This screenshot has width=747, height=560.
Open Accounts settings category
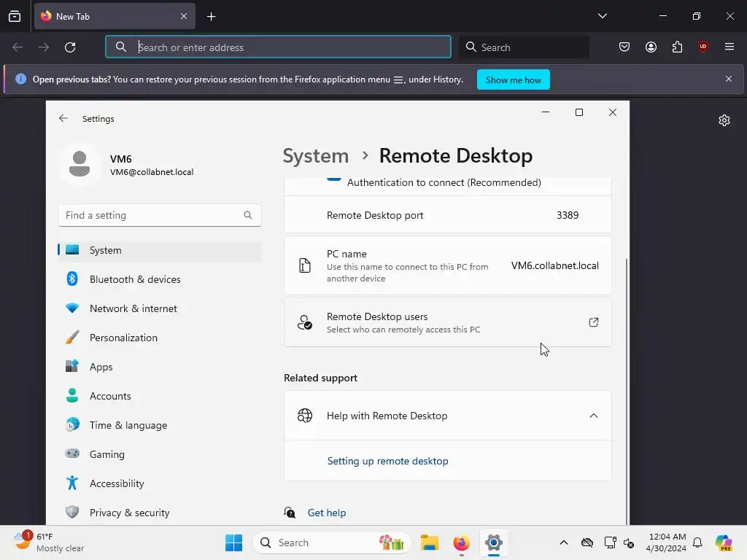(160, 396)
